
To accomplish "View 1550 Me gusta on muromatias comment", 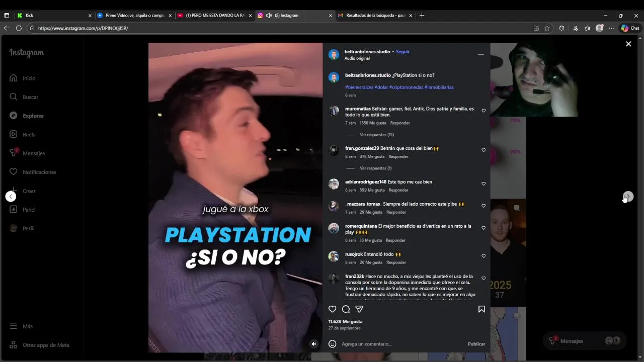I will point(373,123).
